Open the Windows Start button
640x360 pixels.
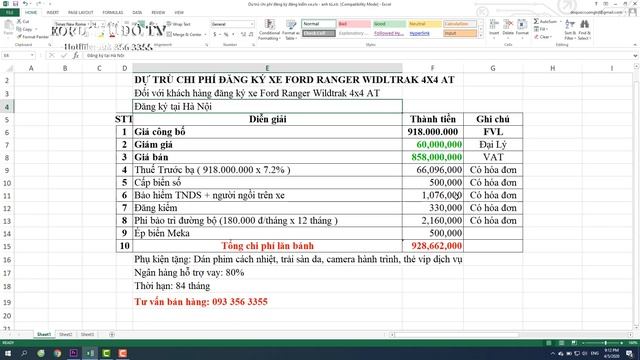[7, 353]
